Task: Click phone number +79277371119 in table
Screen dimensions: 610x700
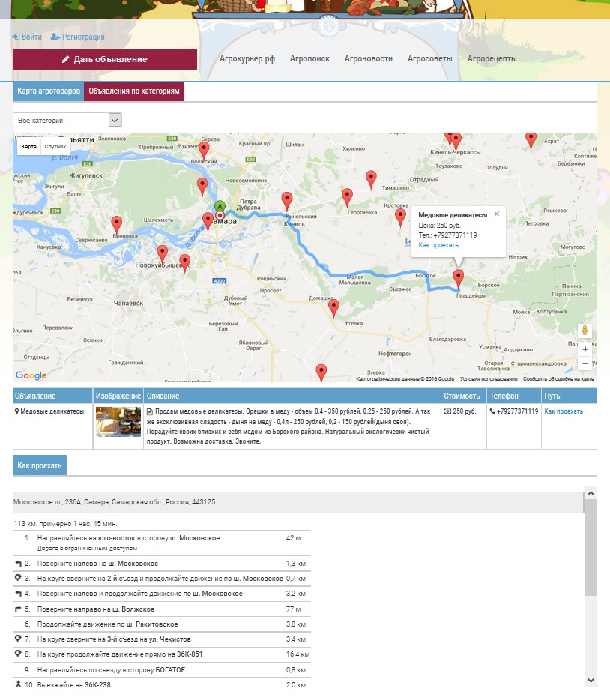Action: pyautogui.click(x=517, y=411)
